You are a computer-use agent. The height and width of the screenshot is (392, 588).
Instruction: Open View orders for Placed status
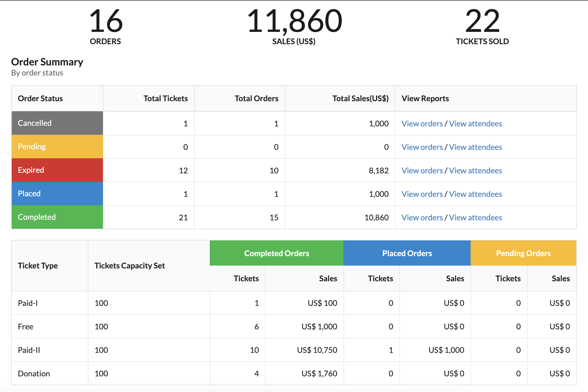click(x=422, y=194)
